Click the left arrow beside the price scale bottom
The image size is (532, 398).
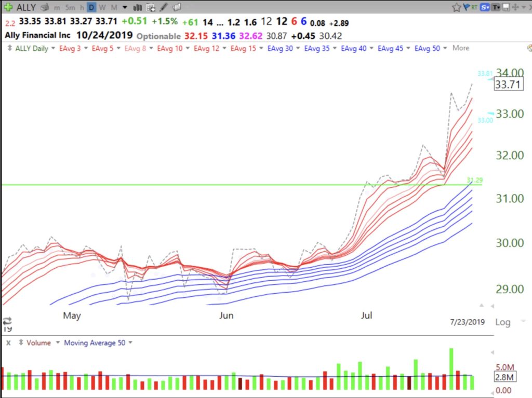493,306
